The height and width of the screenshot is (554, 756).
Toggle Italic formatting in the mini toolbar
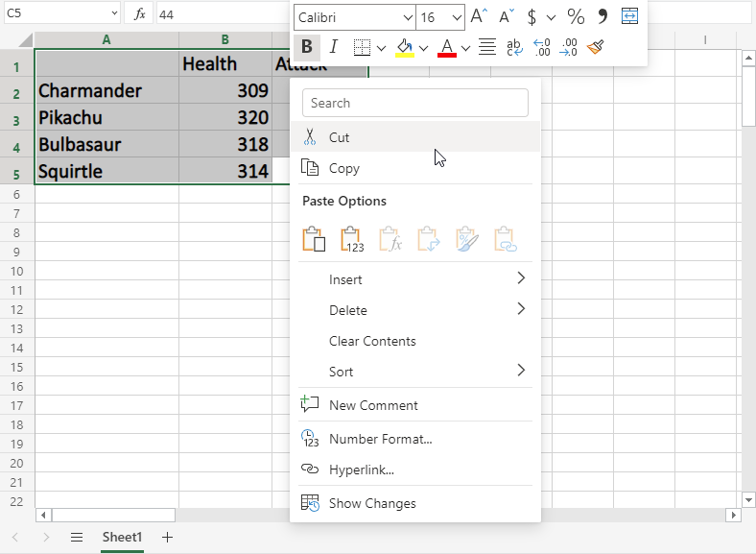(x=333, y=47)
